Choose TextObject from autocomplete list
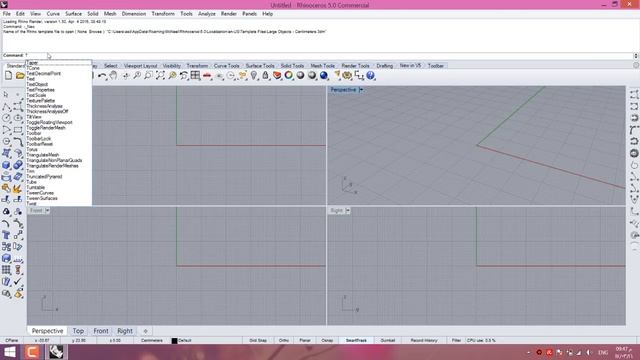The image size is (640, 360). pos(37,84)
